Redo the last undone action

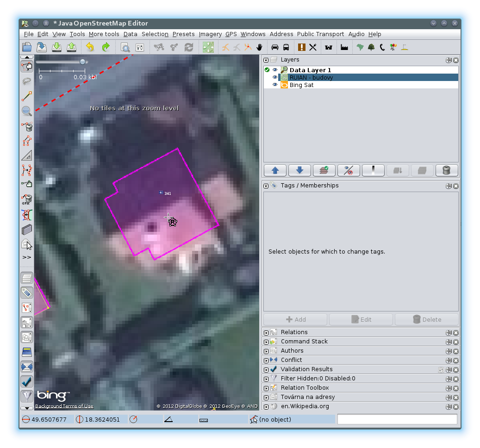(106, 47)
